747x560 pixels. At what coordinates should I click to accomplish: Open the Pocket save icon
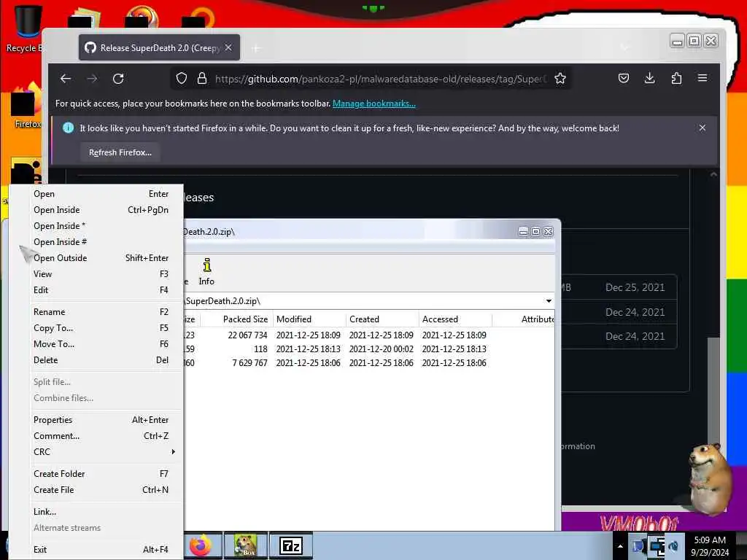click(x=624, y=78)
